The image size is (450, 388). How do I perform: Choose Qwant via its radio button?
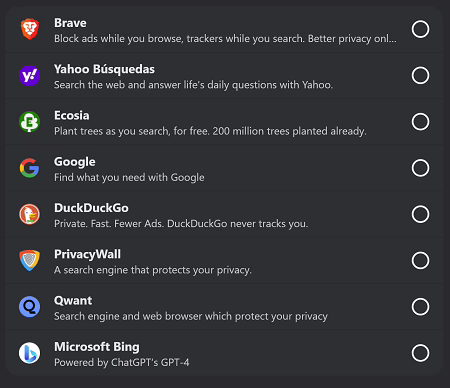point(420,307)
